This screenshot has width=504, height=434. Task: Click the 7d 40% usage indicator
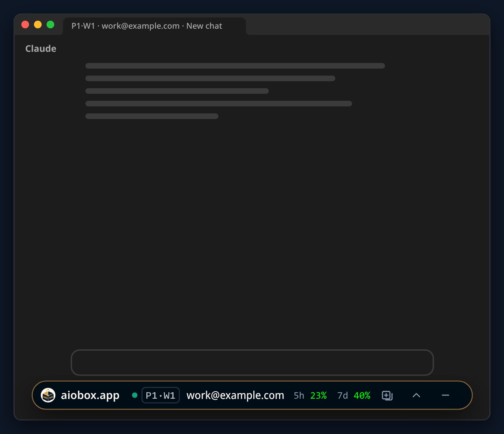[x=353, y=395]
